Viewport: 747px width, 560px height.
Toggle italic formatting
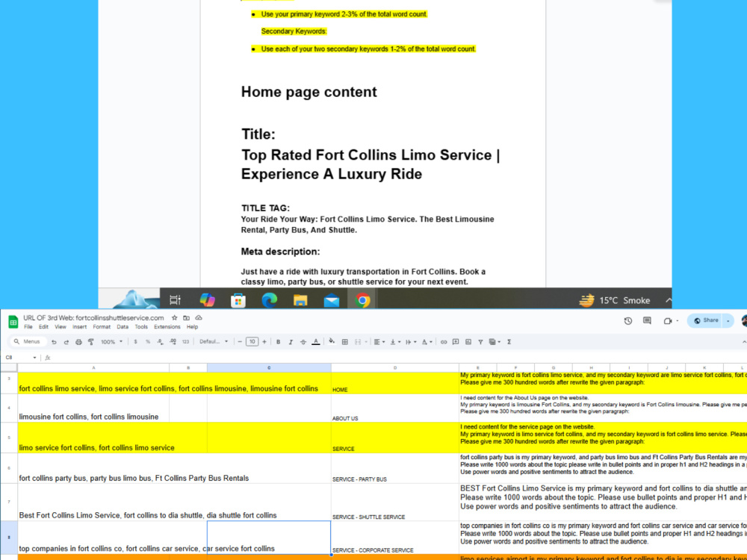291,342
